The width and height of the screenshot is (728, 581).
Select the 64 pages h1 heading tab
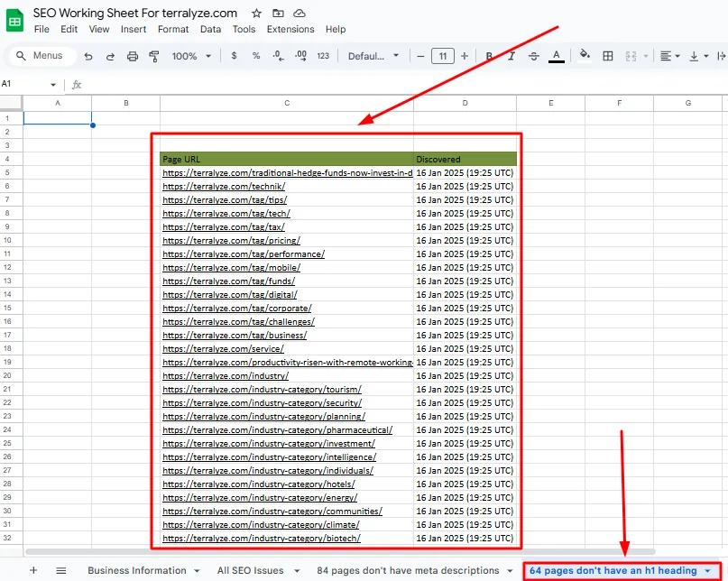pyautogui.click(x=613, y=570)
